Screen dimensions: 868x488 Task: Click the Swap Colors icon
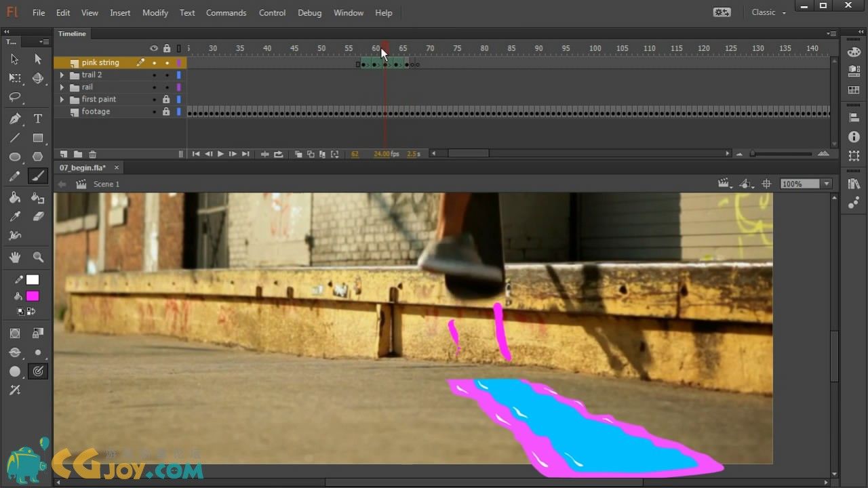(31, 312)
